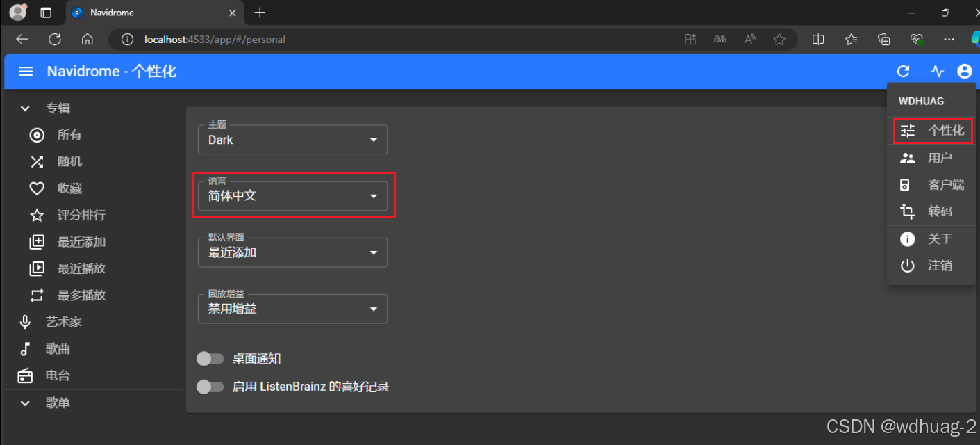
Task: Click the 评分排行 star icon
Action: 37,216
